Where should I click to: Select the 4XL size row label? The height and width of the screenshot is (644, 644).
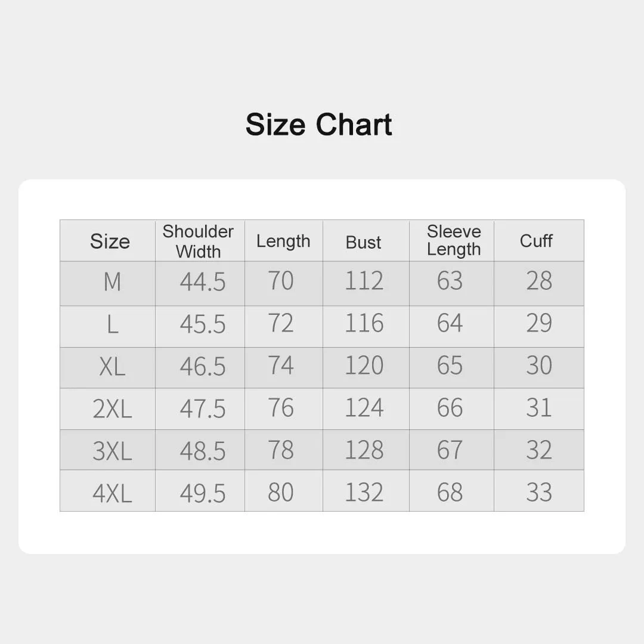click(x=112, y=494)
